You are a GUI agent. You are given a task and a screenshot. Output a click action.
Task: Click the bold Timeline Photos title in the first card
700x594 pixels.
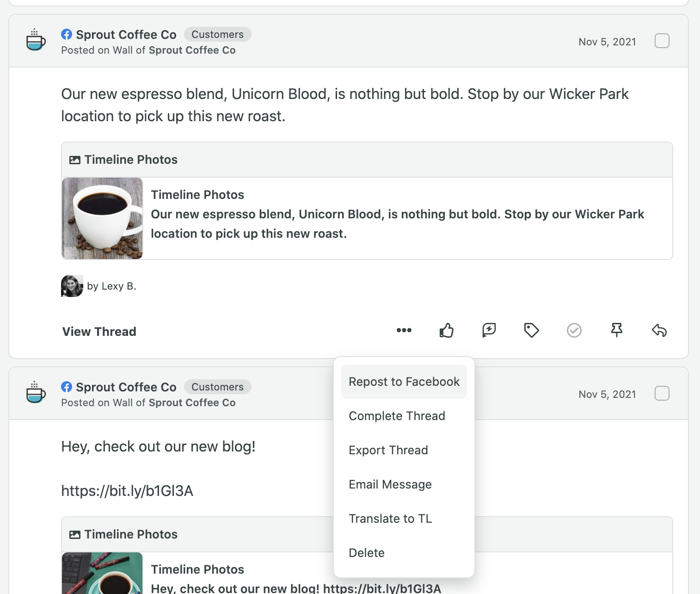[x=197, y=195]
